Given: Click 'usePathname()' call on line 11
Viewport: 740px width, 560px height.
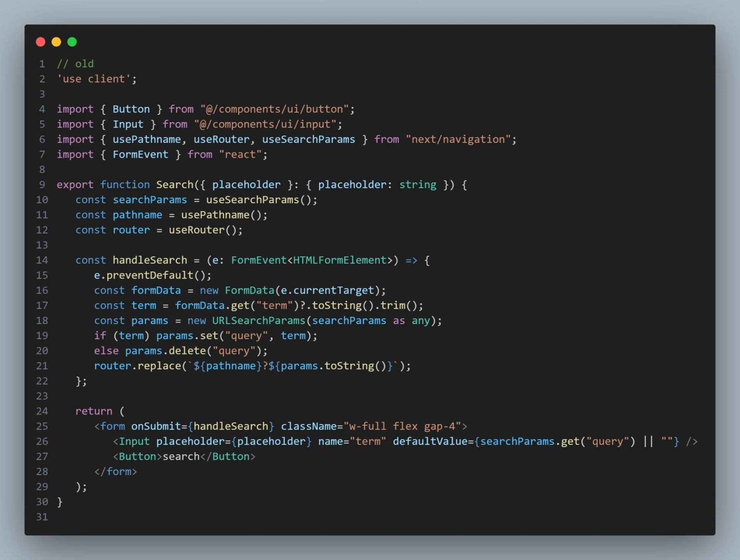Looking at the screenshot, I should pyautogui.click(x=221, y=215).
